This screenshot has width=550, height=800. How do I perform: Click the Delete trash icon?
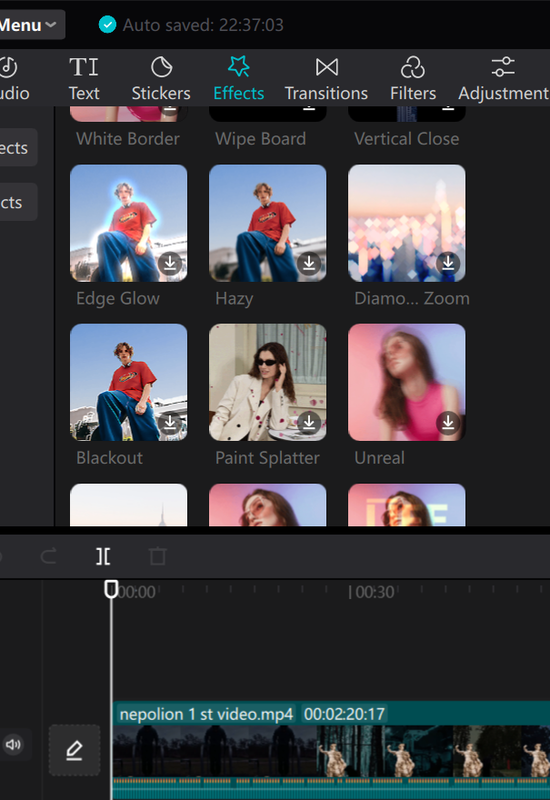(x=158, y=556)
